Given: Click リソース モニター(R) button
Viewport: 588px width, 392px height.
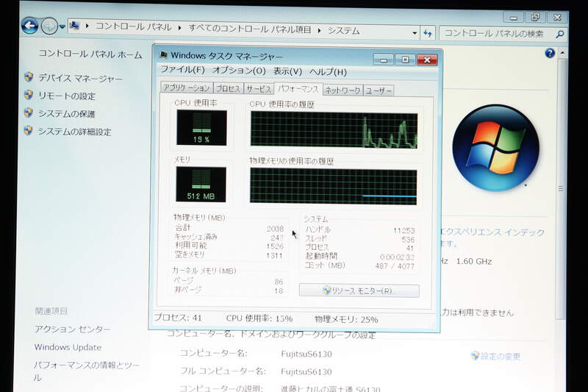Looking at the screenshot, I should pos(359,291).
